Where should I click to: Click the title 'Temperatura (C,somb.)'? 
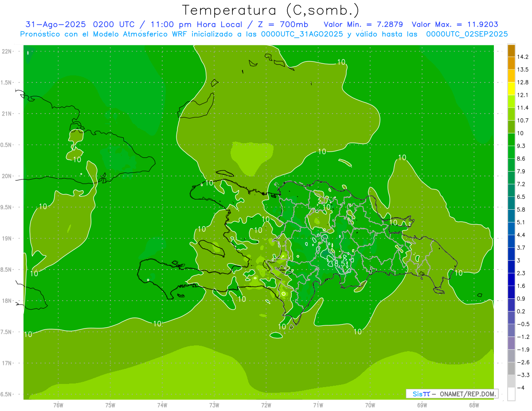(x=271, y=10)
